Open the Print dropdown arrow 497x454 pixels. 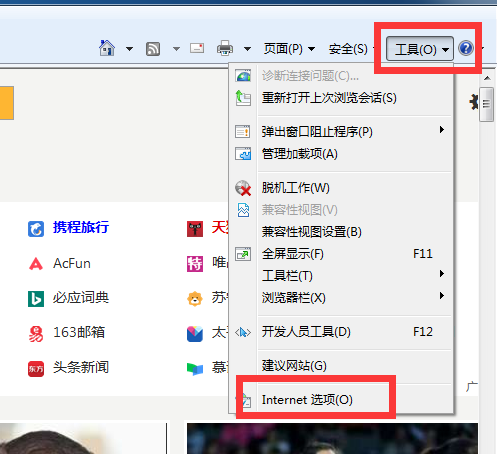point(247,49)
